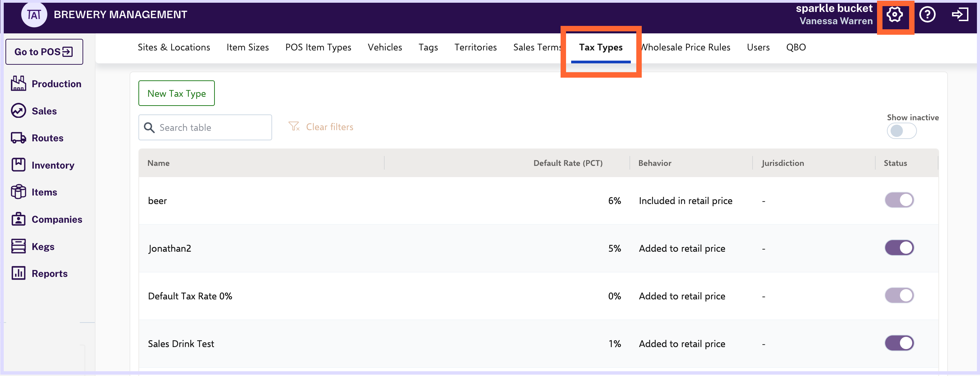Click the Routes truck icon

pyautogui.click(x=18, y=138)
